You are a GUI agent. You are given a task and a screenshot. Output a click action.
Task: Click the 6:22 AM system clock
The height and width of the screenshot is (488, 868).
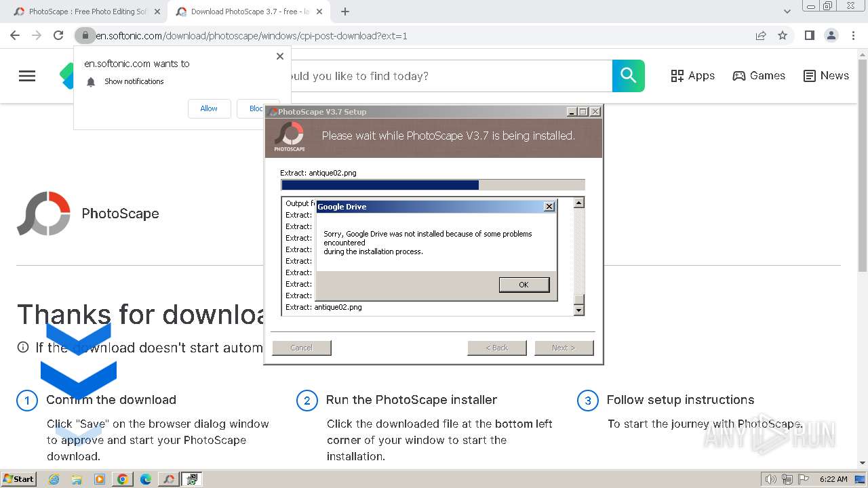[x=833, y=479]
